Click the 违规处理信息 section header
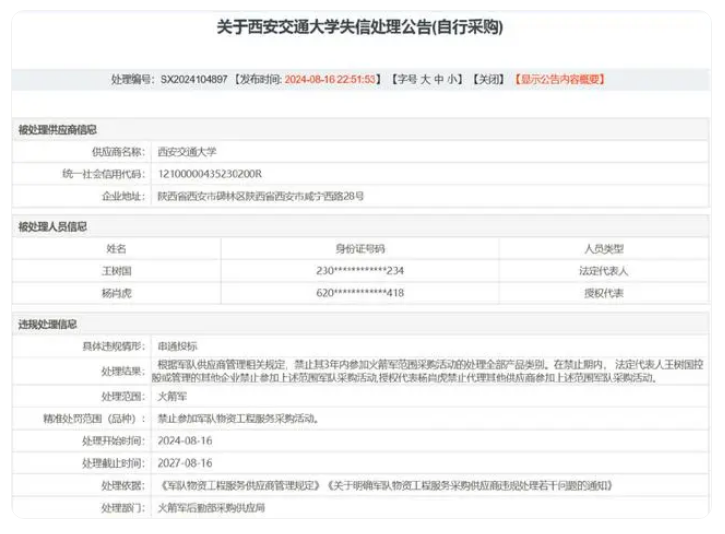Image resolution: width=725 pixels, height=534 pixels. pos(47,324)
